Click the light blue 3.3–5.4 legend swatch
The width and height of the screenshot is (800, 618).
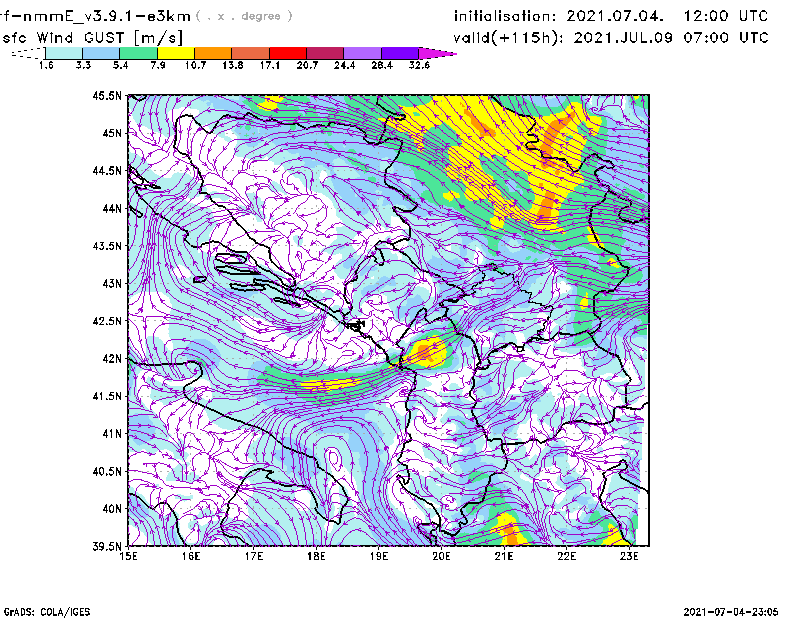(x=101, y=53)
